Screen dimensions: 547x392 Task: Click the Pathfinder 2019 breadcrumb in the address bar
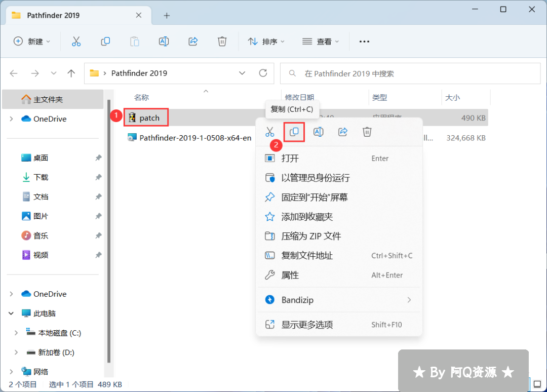pyautogui.click(x=139, y=73)
